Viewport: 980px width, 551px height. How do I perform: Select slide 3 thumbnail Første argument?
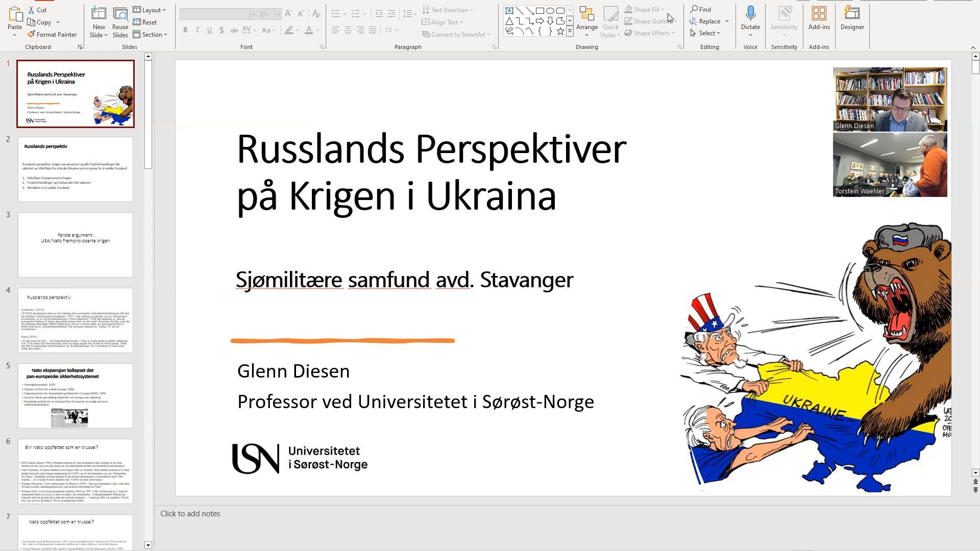coord(76,245)
